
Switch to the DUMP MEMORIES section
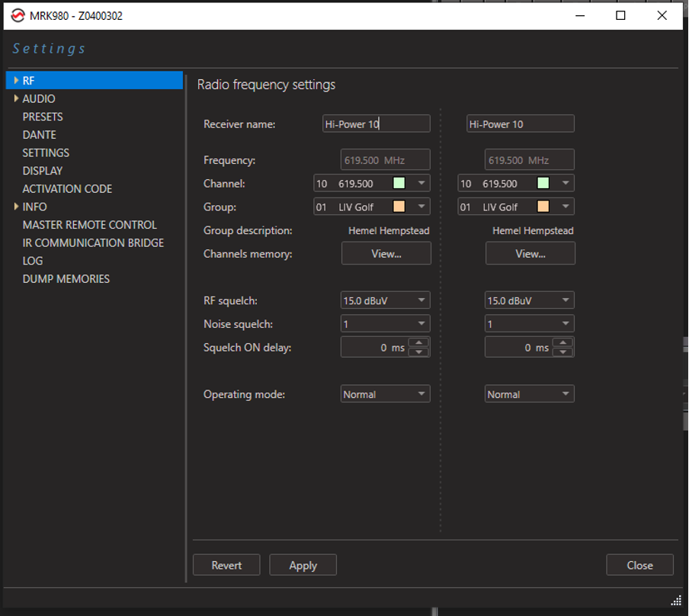pyautogui.click(x=67, y=278)
